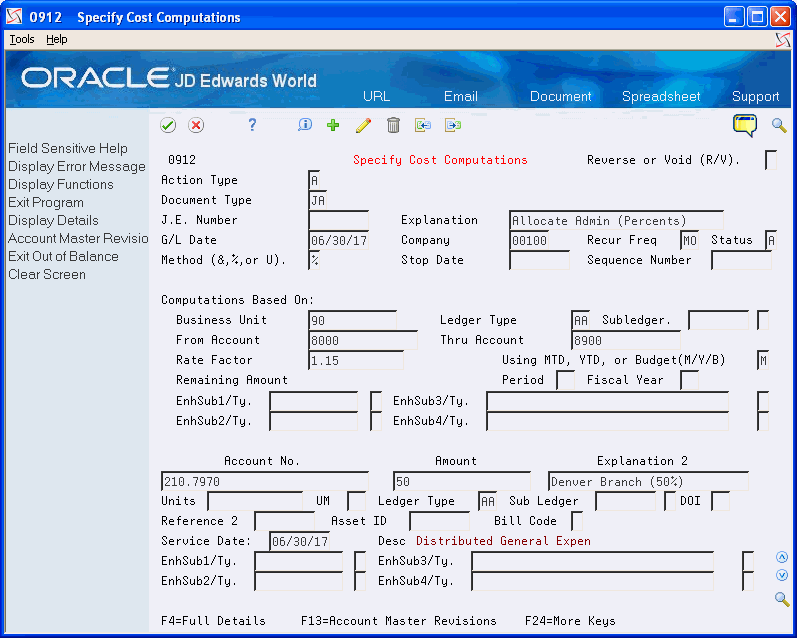The height and width of the screenshot is (638, 797).
Task: Click the trash can Delete icon
Action: pyautogui.click(x=393, y=125)
